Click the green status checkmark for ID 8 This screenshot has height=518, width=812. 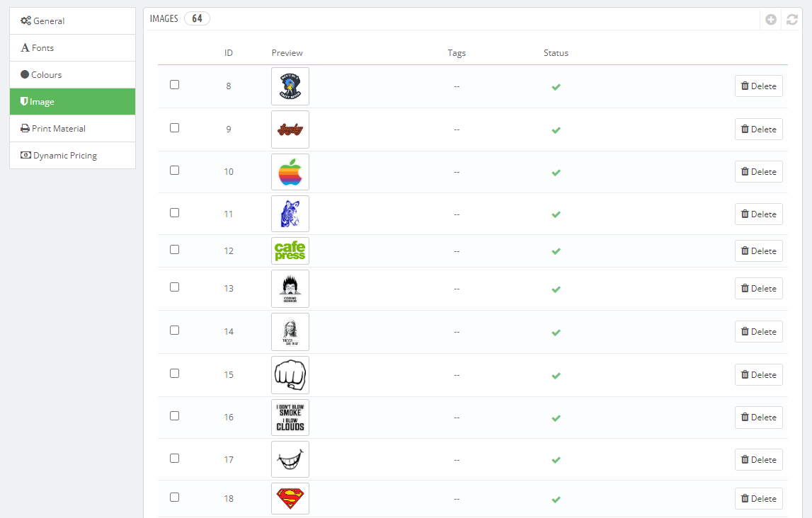[556, 87]
